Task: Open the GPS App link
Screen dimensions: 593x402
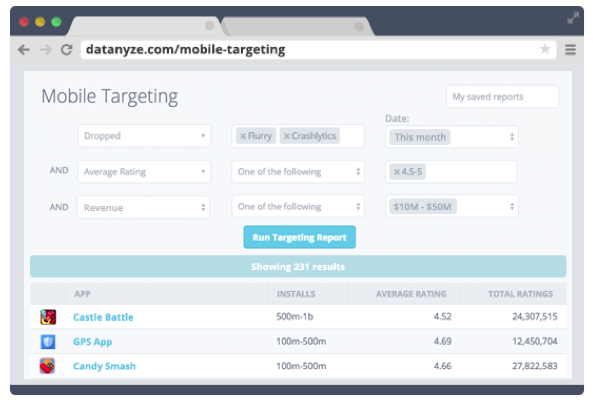Action: tap(93, 341)
